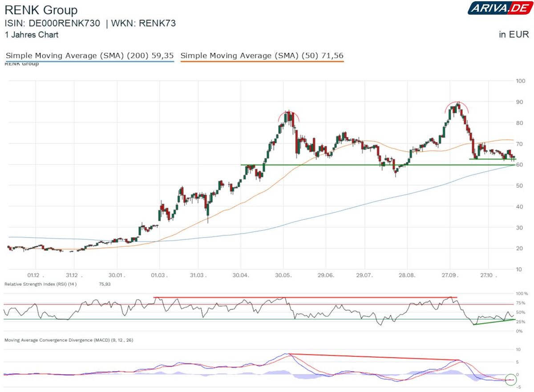
Task: Click the date label 30.04.
Action: (240, 275)
